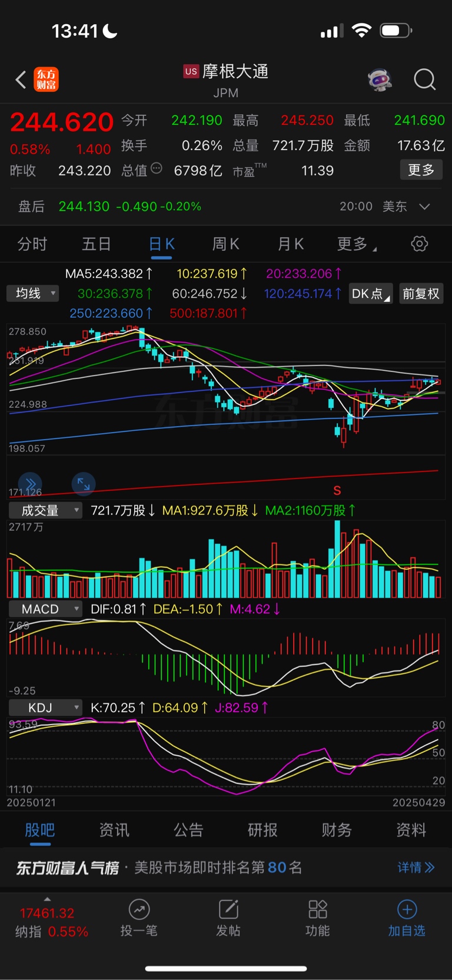Tap the 60:246.752 moving average value

coord(210,293)
